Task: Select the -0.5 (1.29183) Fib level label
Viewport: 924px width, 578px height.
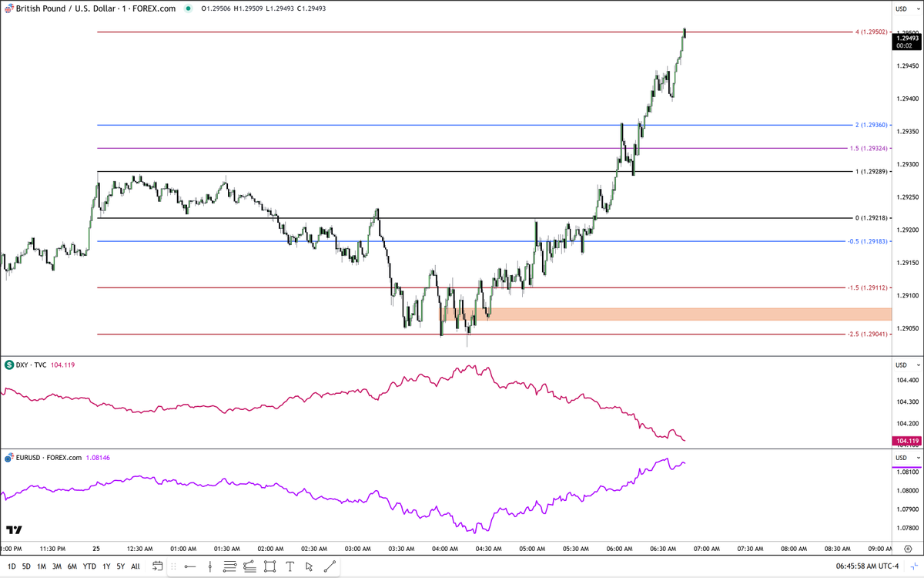Action: pyautogui.click(x=869, y=241)
